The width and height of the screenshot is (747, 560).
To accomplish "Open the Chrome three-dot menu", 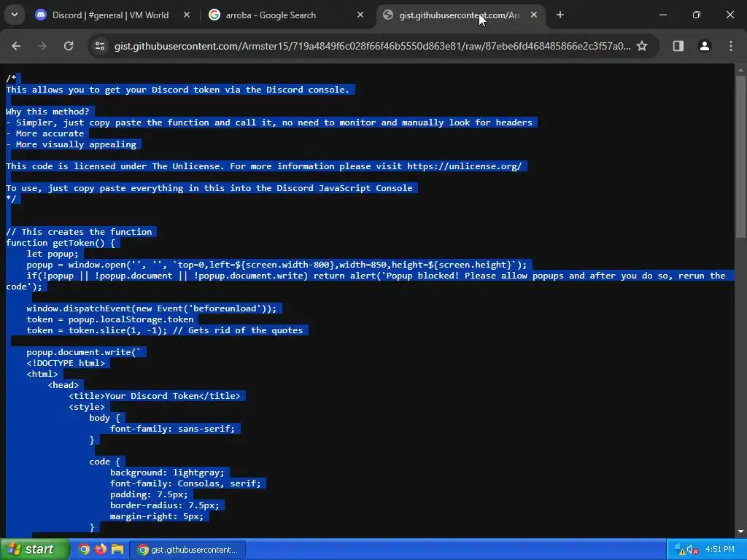I will (x=731, y=46).
